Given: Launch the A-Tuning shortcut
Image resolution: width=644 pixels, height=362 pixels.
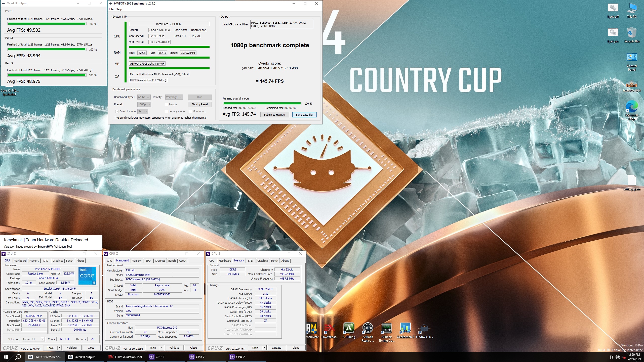Looking at the screenshot, I should 349,330.
